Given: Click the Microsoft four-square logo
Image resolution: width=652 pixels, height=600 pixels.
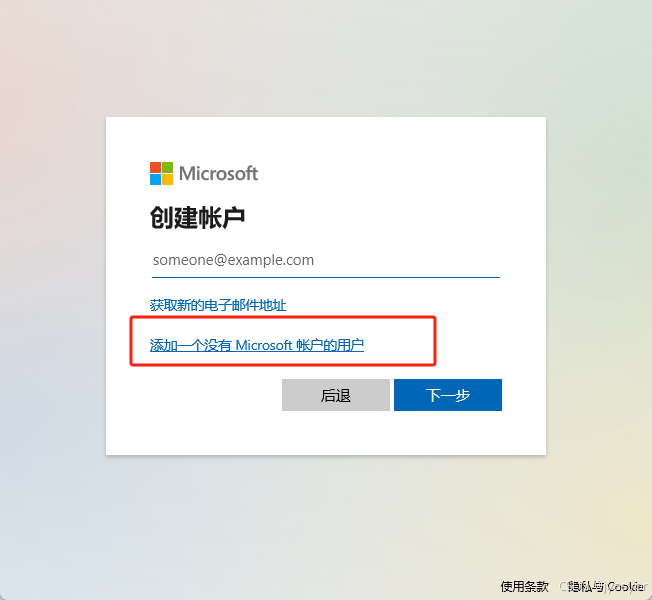Looking at the screenshot, I should (161, 173).
